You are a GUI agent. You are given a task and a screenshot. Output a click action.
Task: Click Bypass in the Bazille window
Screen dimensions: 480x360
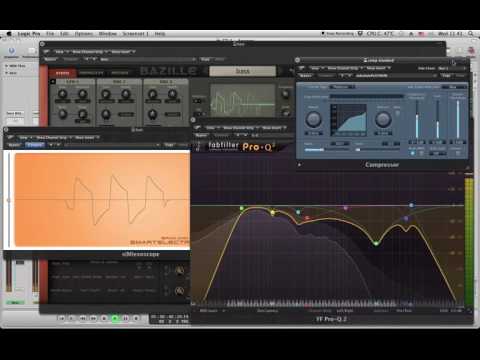coord(51,59)
